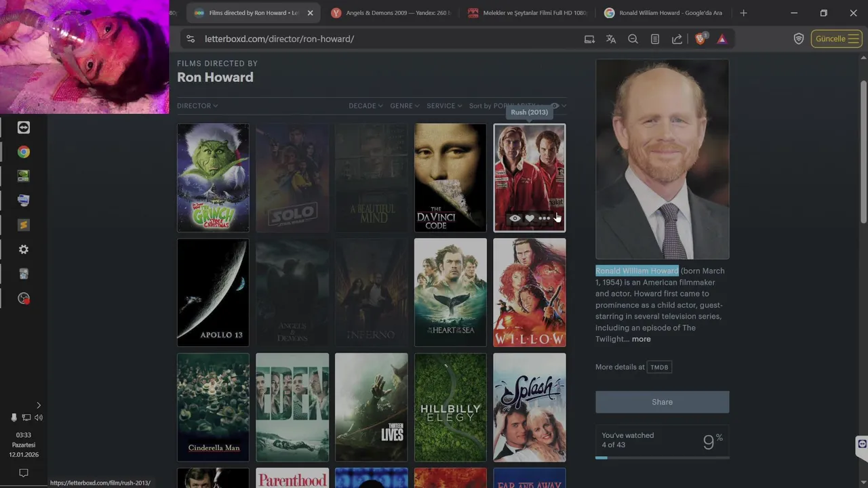Viewport: 868px width, 488px height.
Task: Click the blue side panel icon at right edge
Action: coord(862,444)
